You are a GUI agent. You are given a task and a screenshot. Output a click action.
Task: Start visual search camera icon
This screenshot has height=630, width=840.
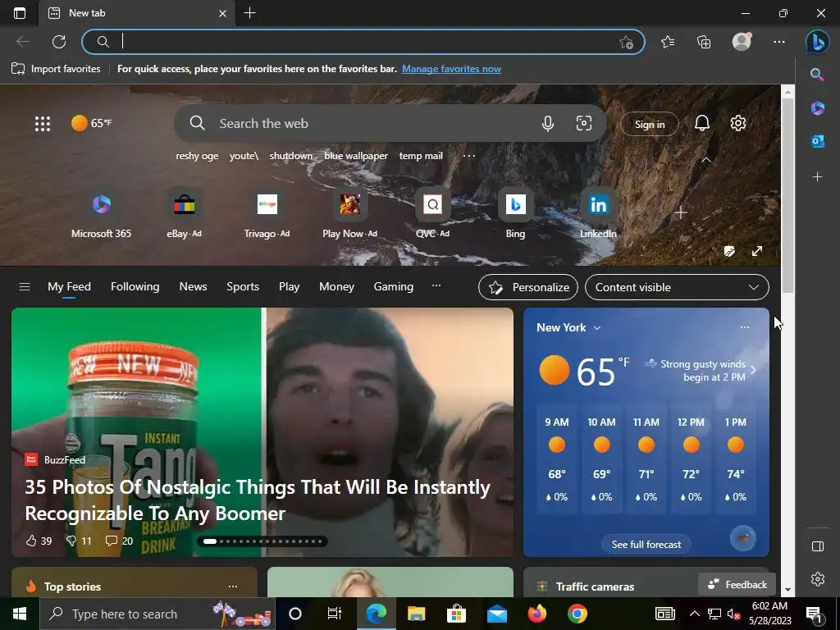coord(584,123)
